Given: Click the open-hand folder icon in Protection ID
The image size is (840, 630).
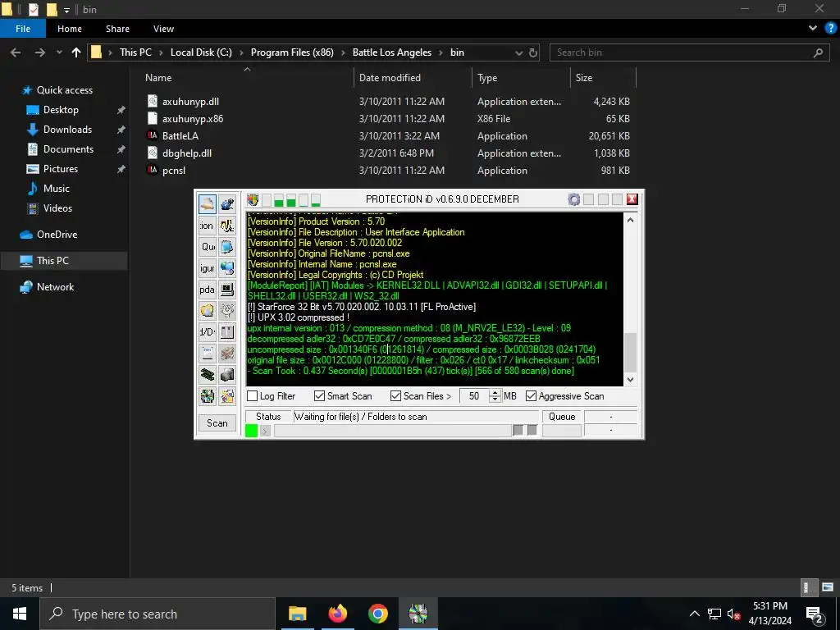Looking at the screenshot, I should pos(208,204).
